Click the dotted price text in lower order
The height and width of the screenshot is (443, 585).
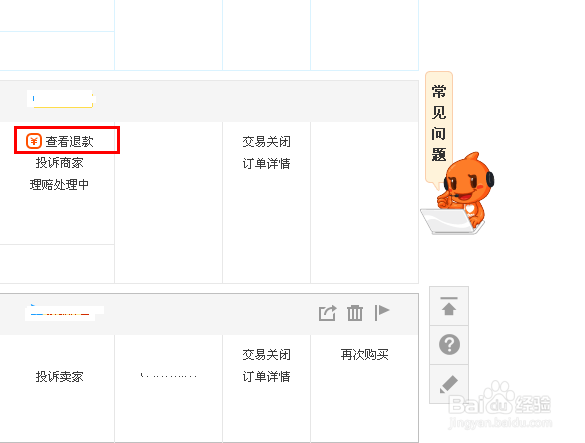169,376
